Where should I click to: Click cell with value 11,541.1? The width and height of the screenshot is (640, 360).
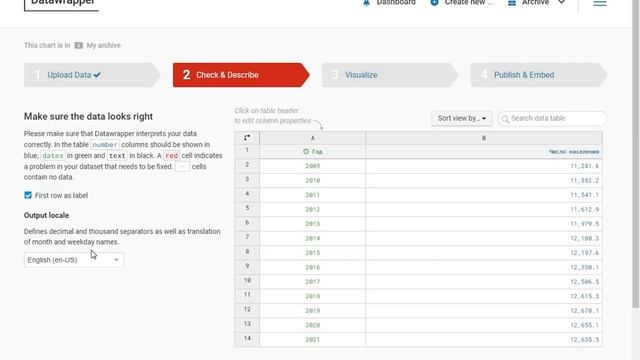[x=484, y=195]
